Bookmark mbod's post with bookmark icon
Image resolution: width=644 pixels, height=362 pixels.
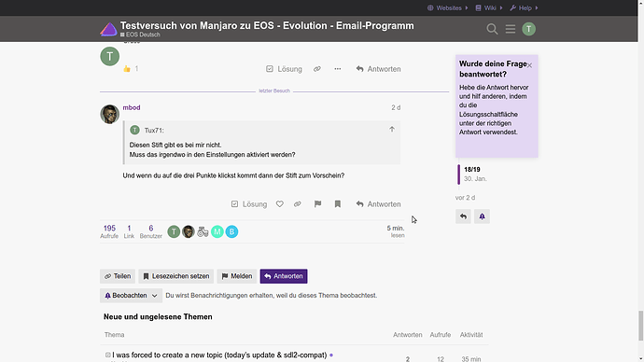(338, 204)
